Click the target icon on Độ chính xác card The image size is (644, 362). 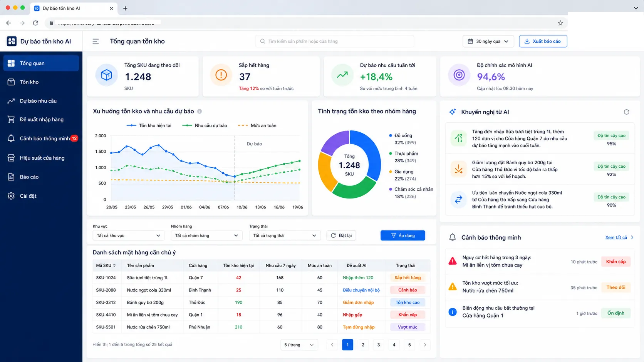point(459,75)
